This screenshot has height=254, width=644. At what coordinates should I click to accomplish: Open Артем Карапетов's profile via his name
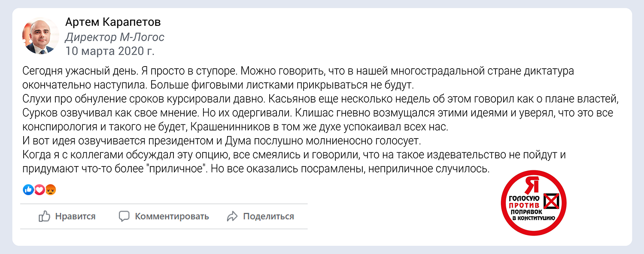pyautogui.click(x=113, y=22)
